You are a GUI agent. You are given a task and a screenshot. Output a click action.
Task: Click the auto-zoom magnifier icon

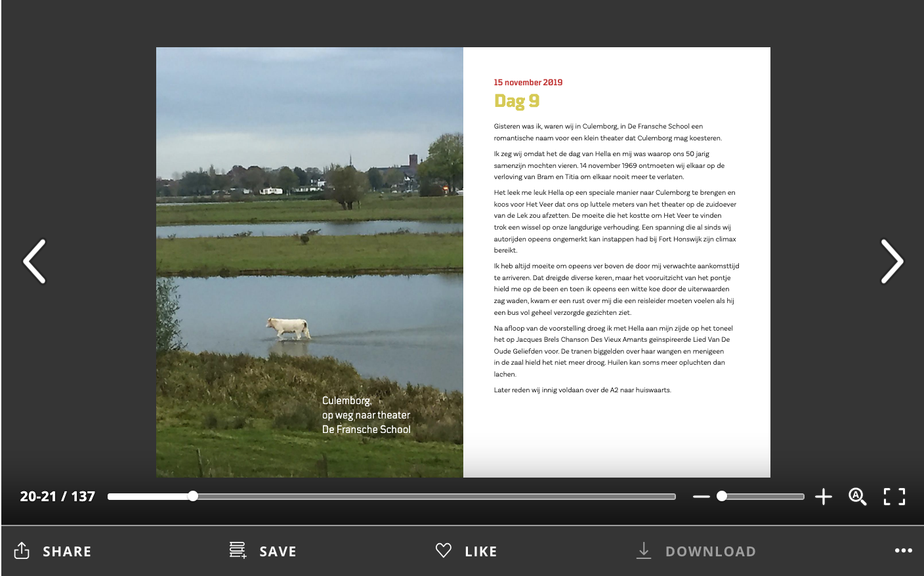tap(857, 497)
